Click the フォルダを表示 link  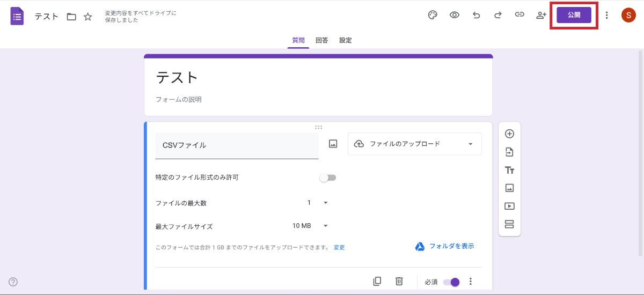pyautogui.click(x=445, y=246)
